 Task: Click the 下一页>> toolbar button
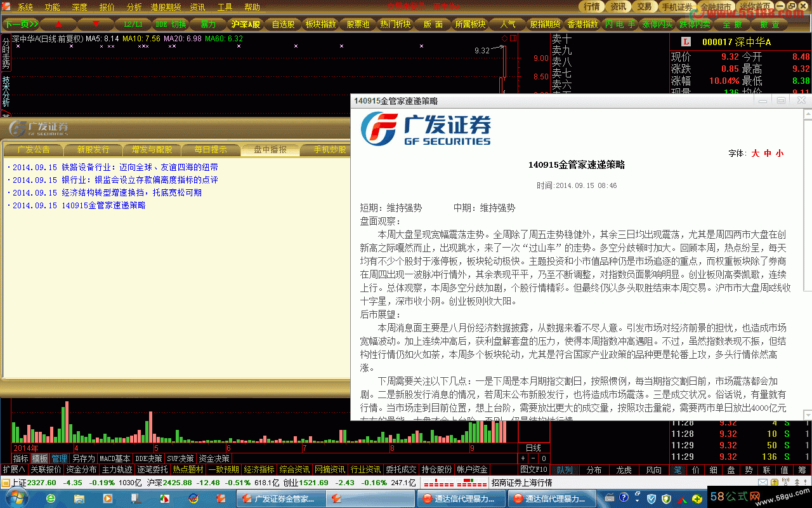pos(21,24)
